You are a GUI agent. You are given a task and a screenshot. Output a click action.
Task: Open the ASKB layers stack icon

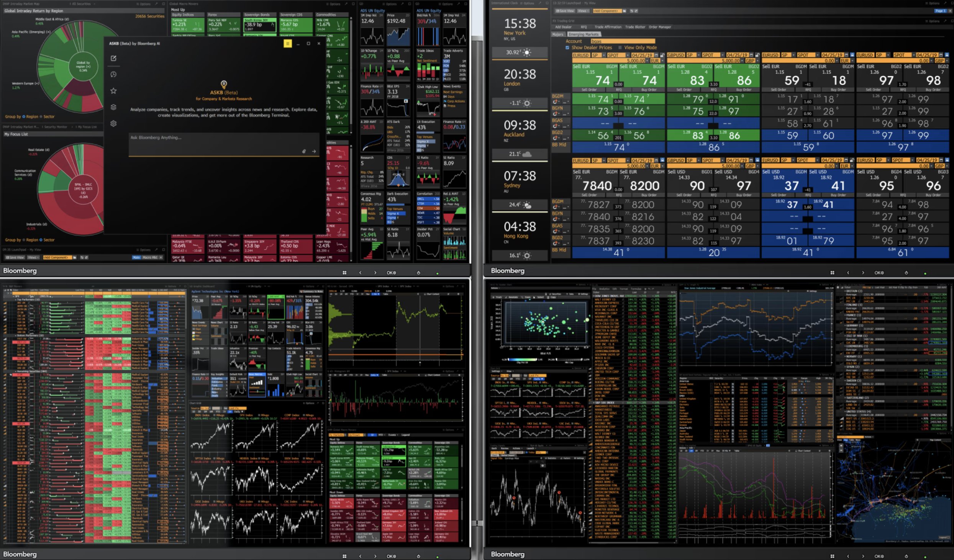pyautogui.click(x=113, y=107)
